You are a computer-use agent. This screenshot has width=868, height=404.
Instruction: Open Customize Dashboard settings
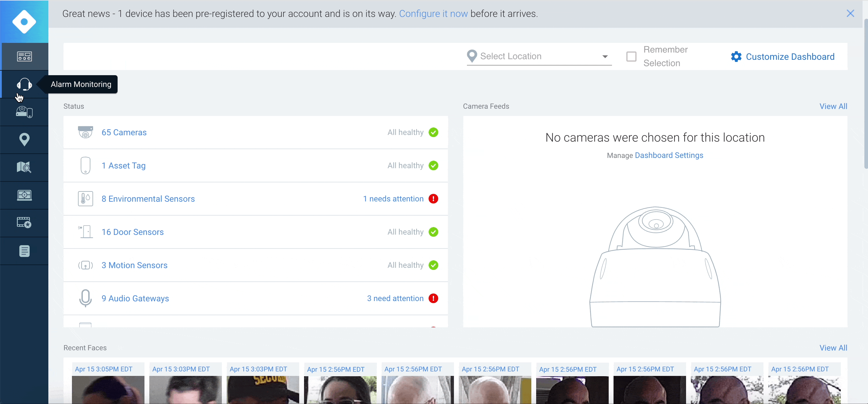783,56
